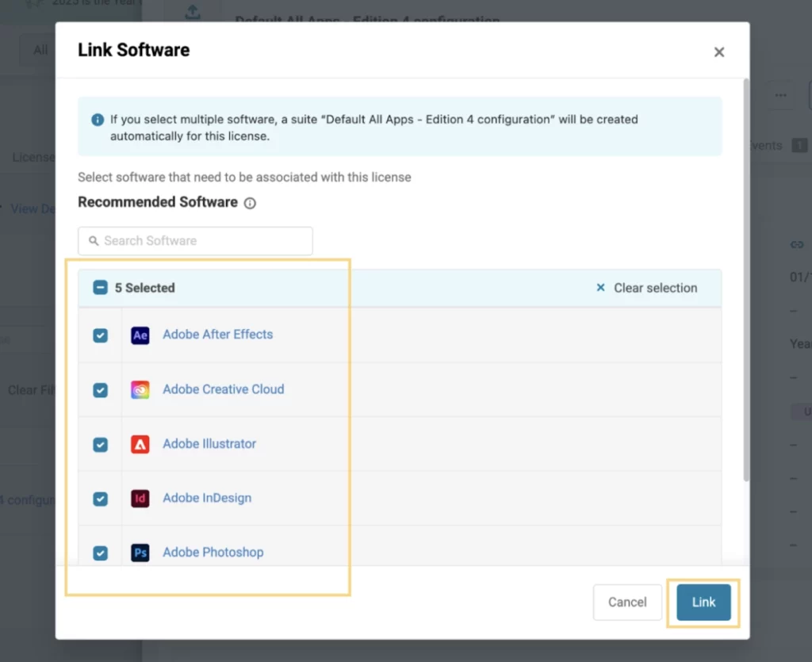Open the Adobe After Effects link
The image size is (812, 662).
click(x=217, y=335)
